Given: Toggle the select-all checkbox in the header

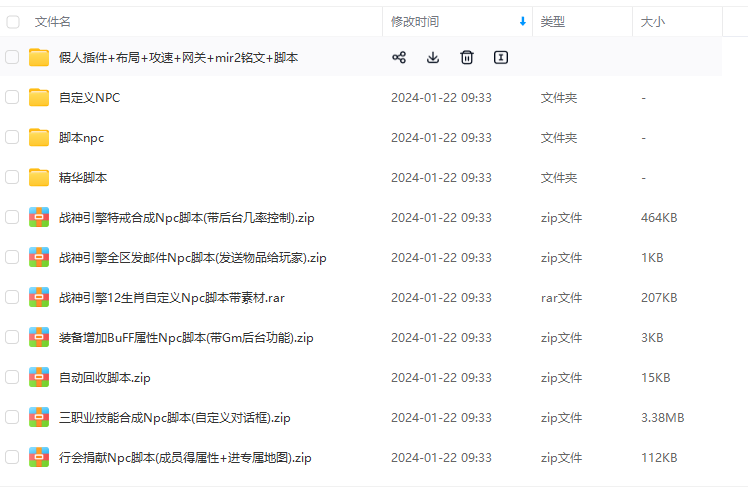Looking at the screenshot, I should tap(13, 22).
